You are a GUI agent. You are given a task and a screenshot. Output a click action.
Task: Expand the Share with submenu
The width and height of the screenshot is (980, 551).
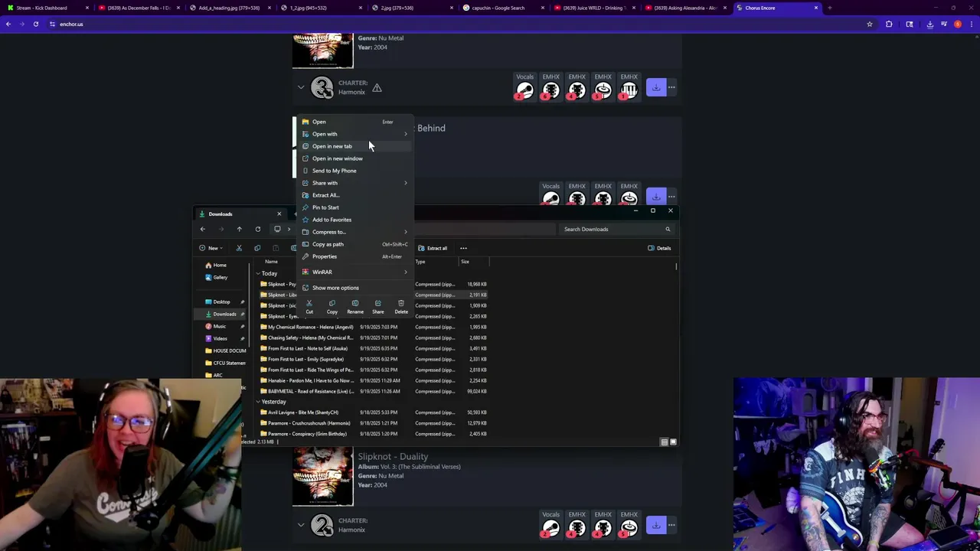coord(356,183)
